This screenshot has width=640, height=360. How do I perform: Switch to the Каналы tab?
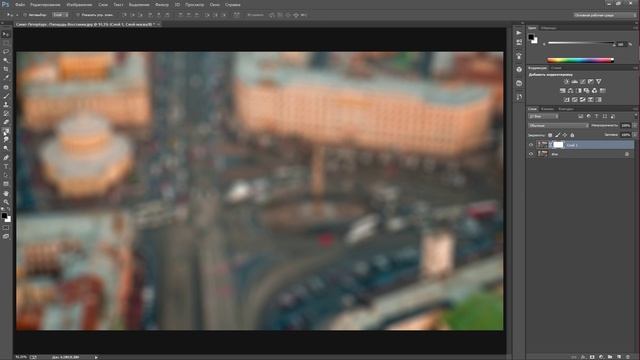point(547,109)
